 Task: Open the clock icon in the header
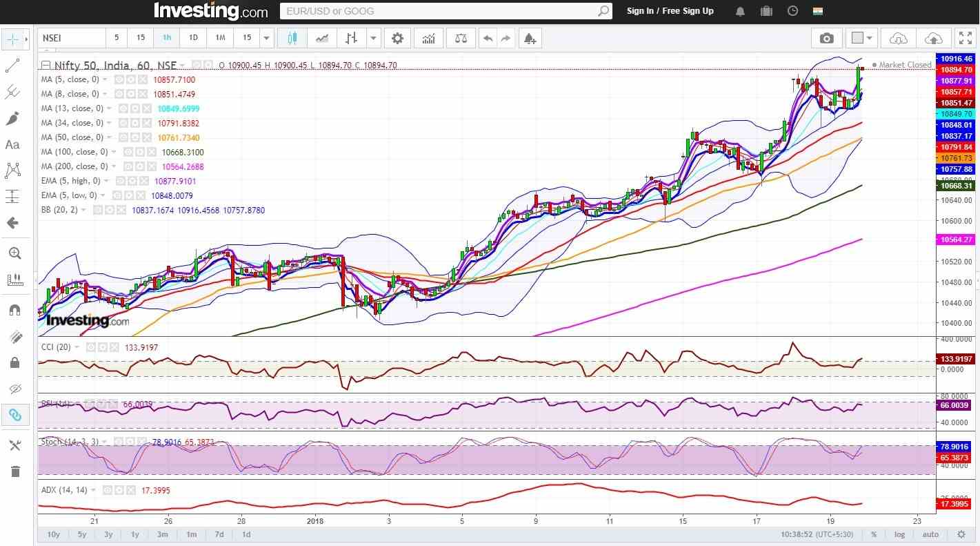click(792, 11)
